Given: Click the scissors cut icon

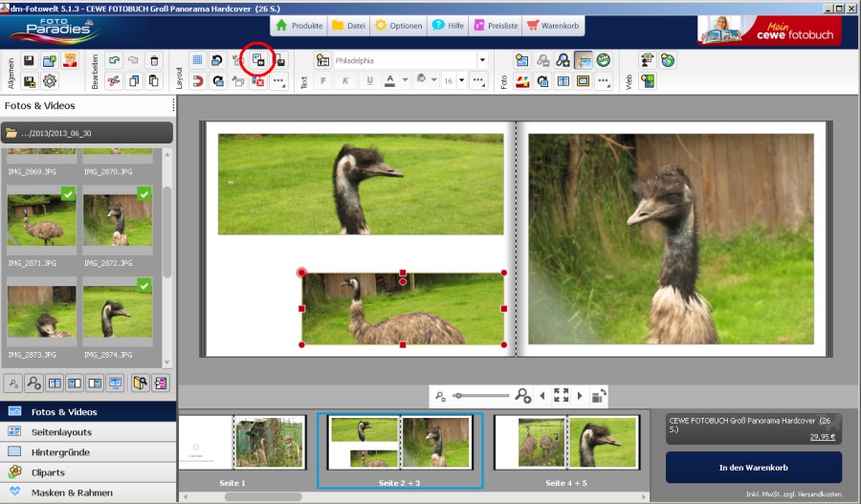Looking at the screenshot, I should pos(114,81).
